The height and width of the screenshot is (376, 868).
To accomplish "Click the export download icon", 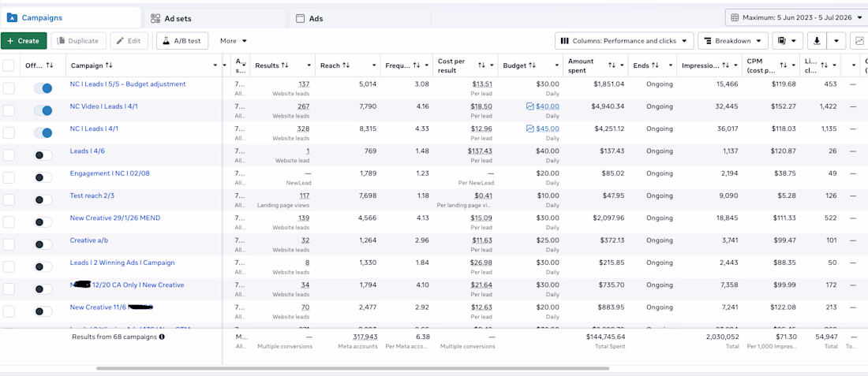I will point(817,41).
